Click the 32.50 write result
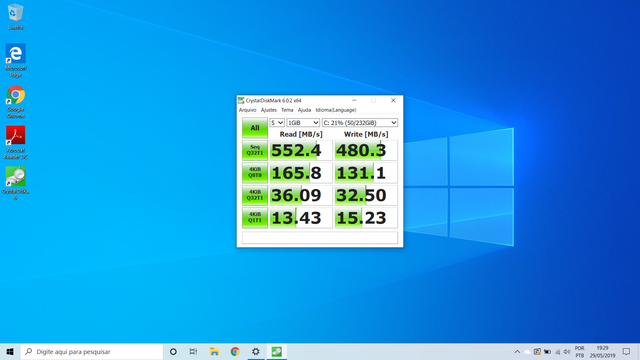 [366, 195]
